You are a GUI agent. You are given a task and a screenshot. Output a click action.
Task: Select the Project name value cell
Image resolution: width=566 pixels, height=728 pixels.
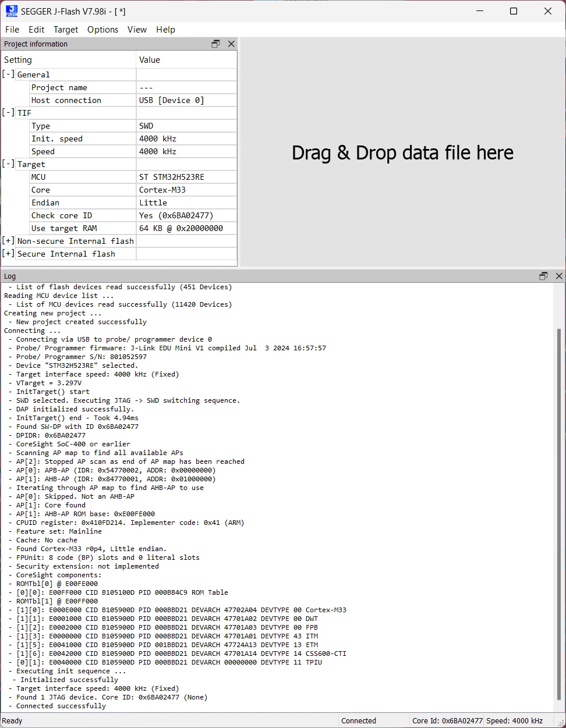click(186, 87)
